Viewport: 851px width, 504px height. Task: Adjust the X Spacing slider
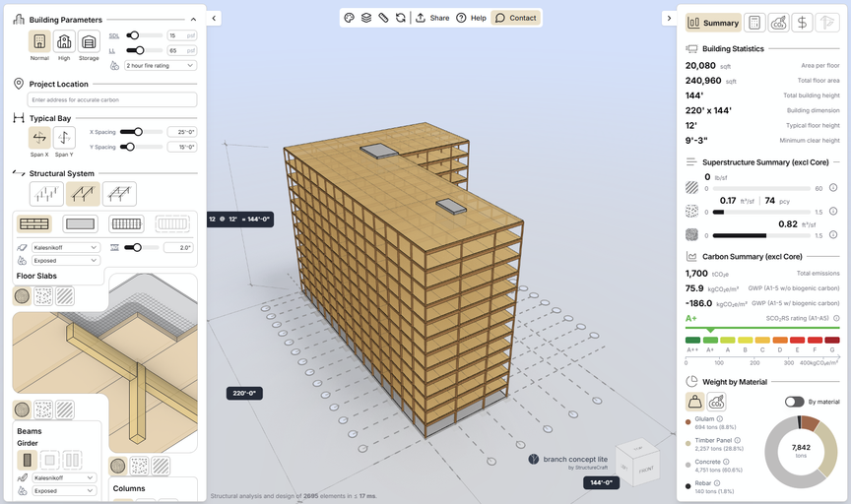pyautogui.click(x=138, y=131)
